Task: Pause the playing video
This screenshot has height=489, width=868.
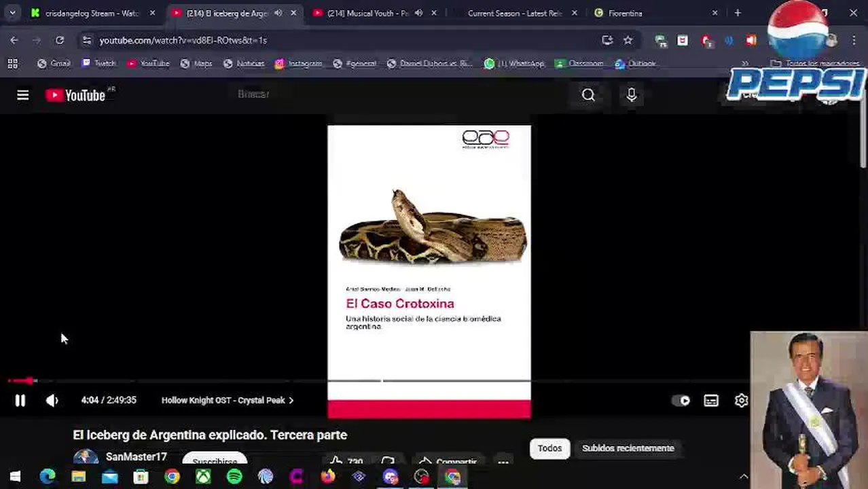Action: point(20,401)
